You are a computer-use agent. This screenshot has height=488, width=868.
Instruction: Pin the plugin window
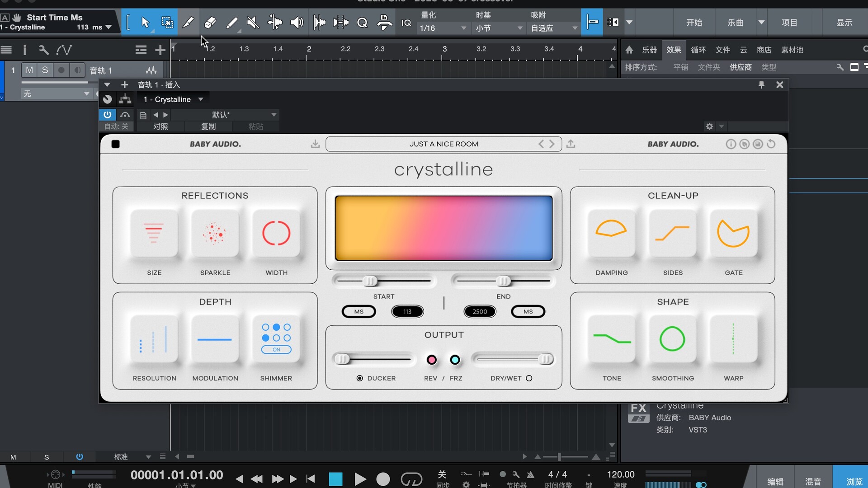click(761, 84)
